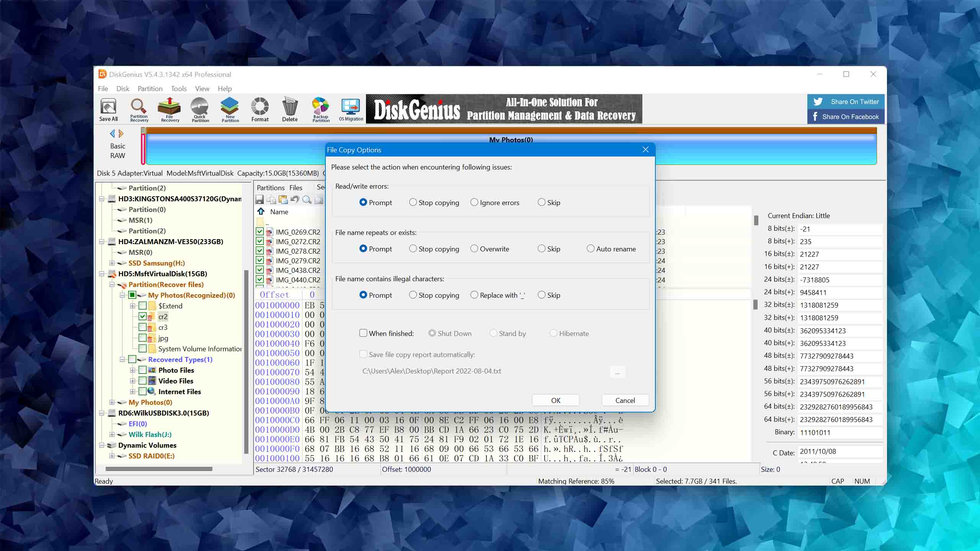Collapse the Recovered Types(1) node
This screenshot has height=551, width=980.
[122, 360]
